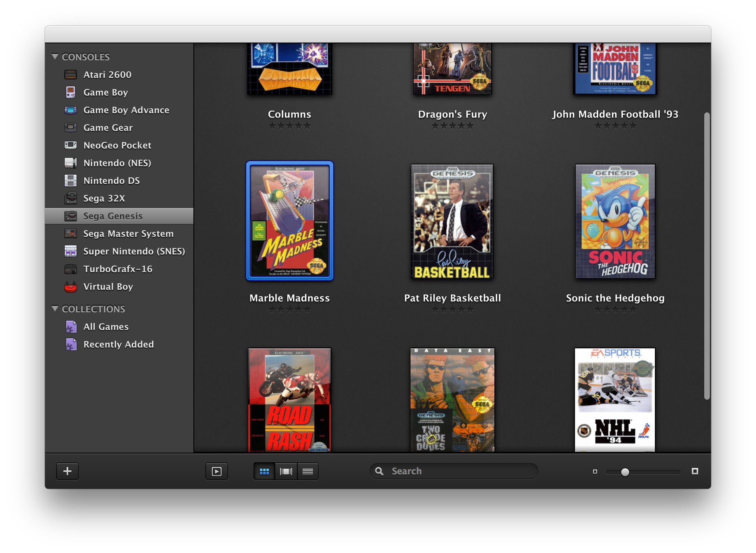Viewport: 756px width, 553px height.
Task: Click the Pat Riley Basketball title
Action: [x=453, y=298]
